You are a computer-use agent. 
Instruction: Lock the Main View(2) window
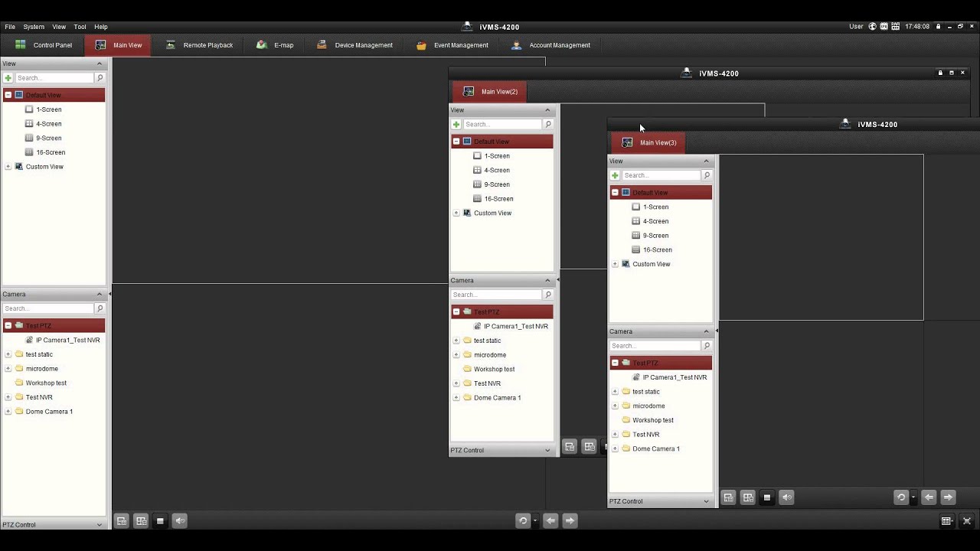(940, 73)
